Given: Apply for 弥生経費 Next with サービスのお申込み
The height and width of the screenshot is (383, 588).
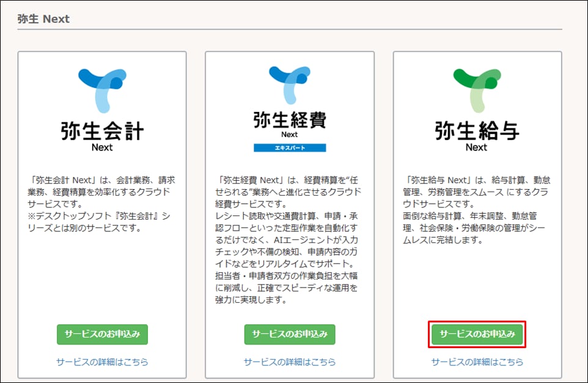Looking at the screenshot, I should tap(290, 334).
